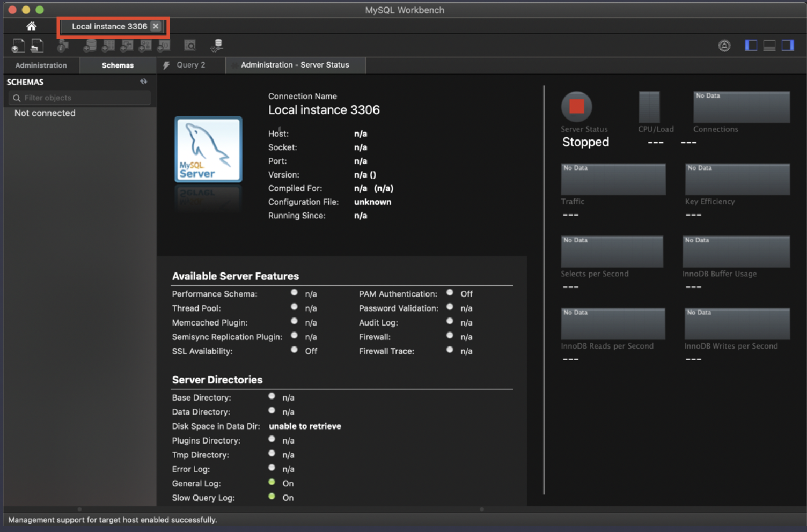807x532 pixels.
Task: Click the InnoDB Writes per Second graph
Action: [x=737, y=323]
